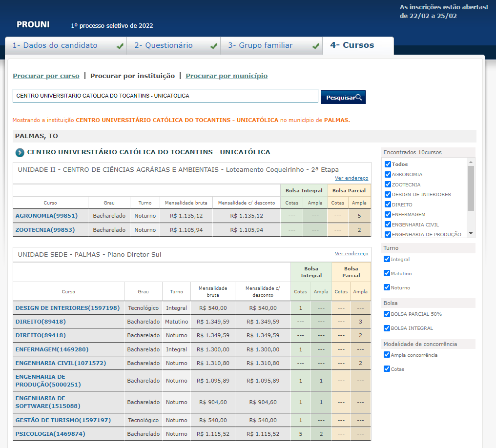
Task: Select the Cursos tab
Action: [x=358, y=45]
